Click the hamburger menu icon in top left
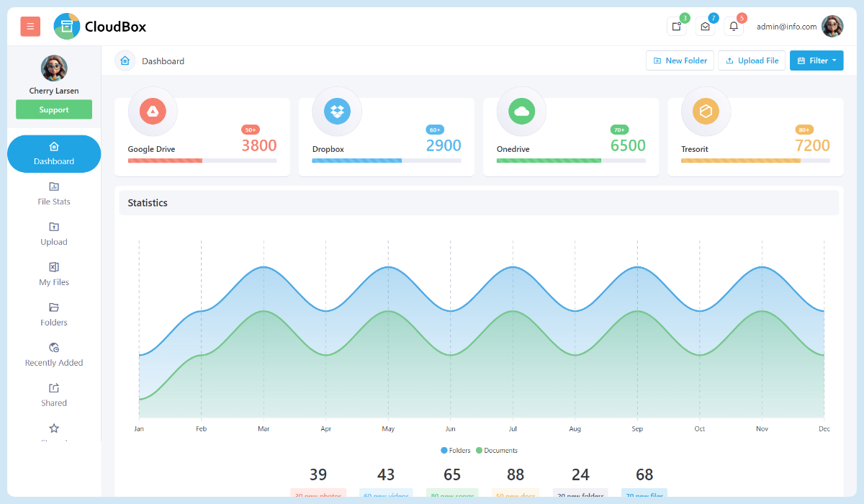The image size is (864, 504). tap(30, 26)
